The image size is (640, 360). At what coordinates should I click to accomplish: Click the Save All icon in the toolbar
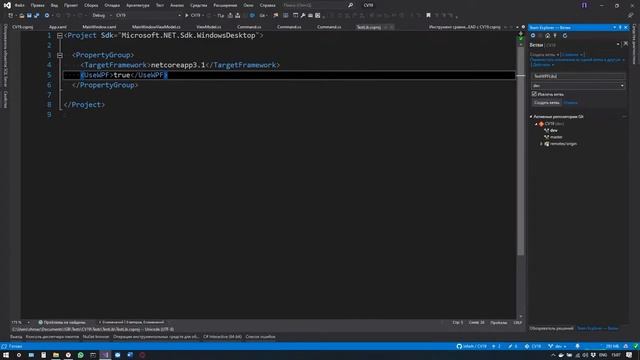(36, 16)
